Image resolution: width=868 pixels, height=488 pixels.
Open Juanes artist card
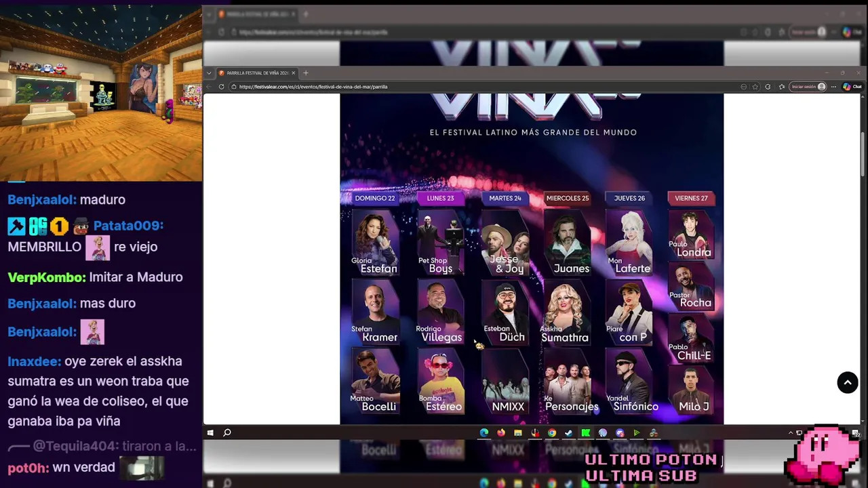pyautogui.click(x=568, y=242)
